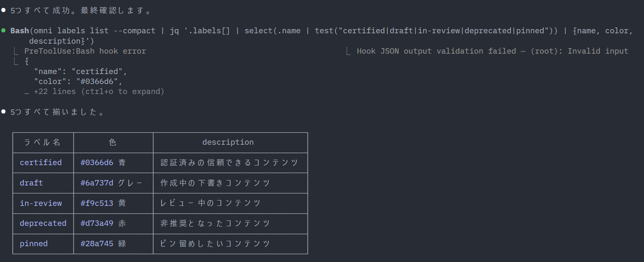Click the PreToolUse:Bash hook error text
This screenshot has width=644, height=262.
click(x=85, y=51)
